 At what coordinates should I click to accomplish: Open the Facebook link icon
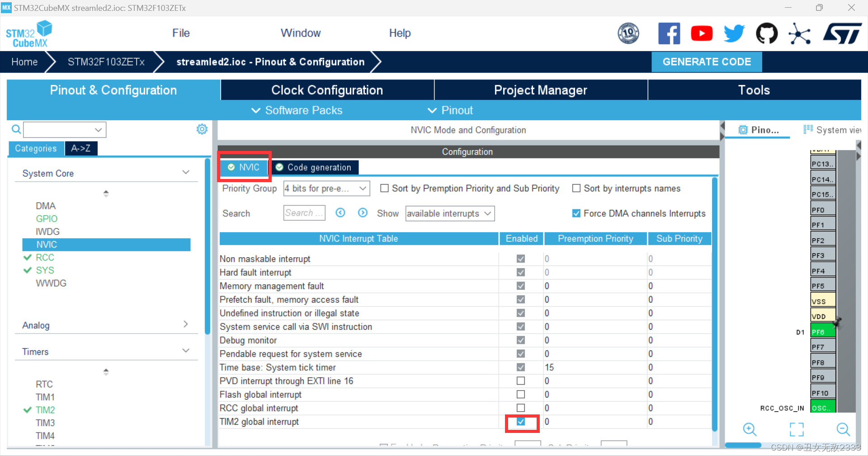click(x=669, y=33)
